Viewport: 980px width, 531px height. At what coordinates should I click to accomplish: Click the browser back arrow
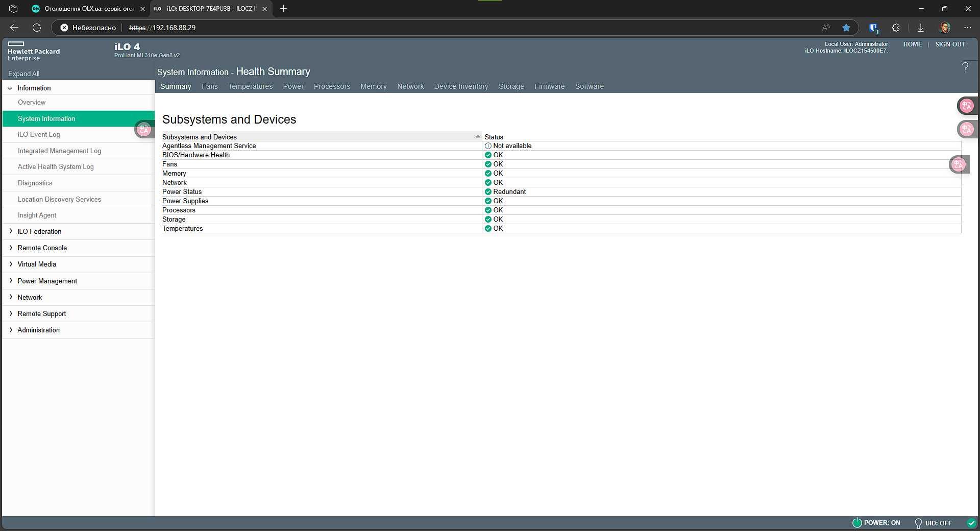(14, 28)
